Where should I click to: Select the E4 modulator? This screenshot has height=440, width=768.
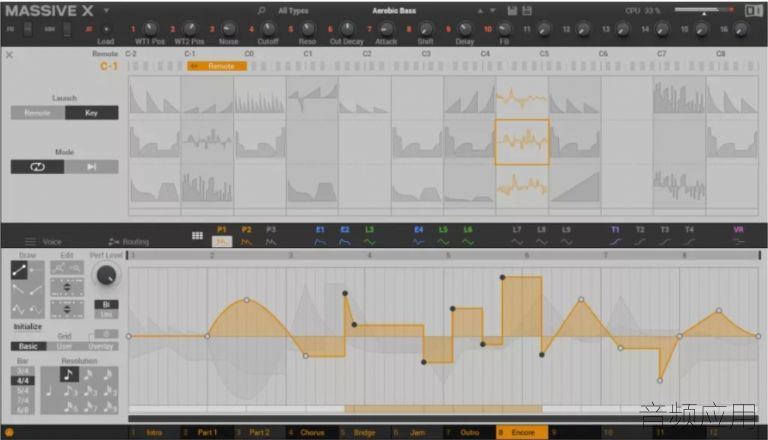click(418, 236)
